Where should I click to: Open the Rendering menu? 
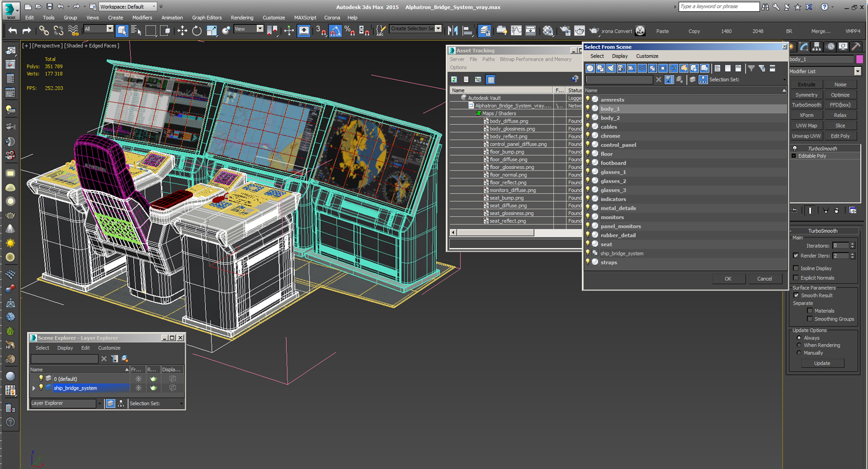[x=242, y=18]
